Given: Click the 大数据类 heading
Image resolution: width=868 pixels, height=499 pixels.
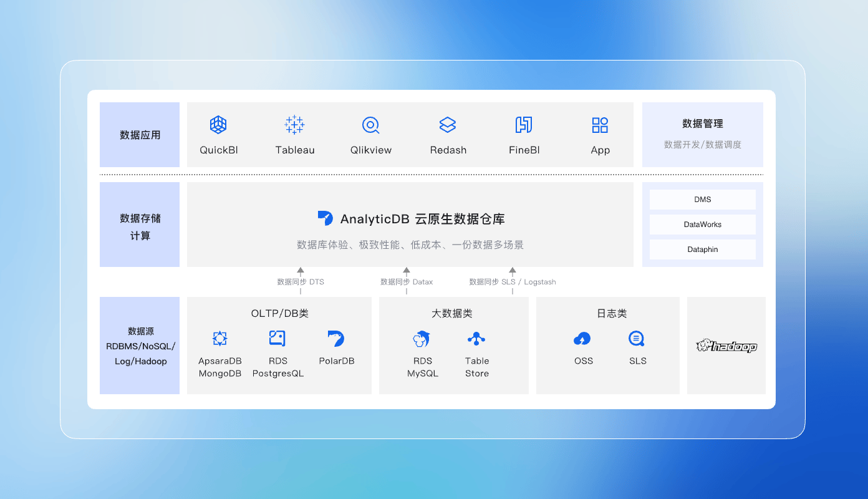Looking at the screenshot, I should pyautogui.click(x=452, y=314).
